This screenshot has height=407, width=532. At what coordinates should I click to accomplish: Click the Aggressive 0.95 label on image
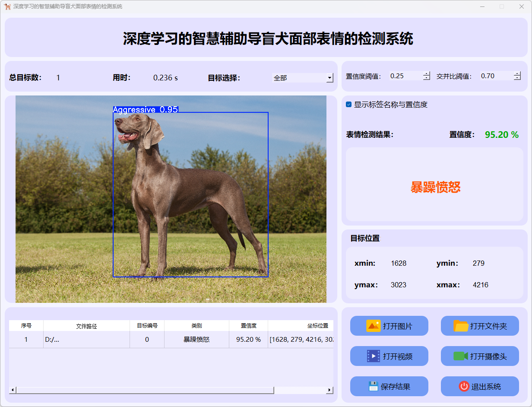(146, 110)
